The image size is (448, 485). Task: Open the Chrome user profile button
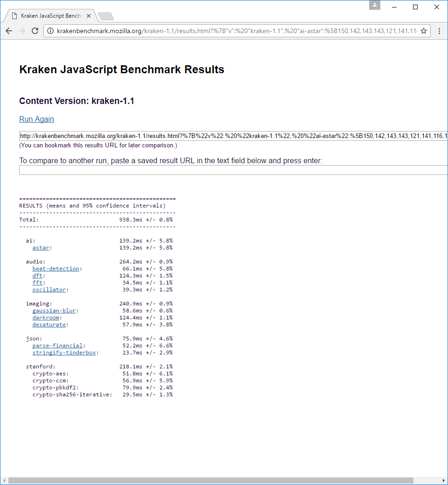pyautogui.click(x=375, y=5)
